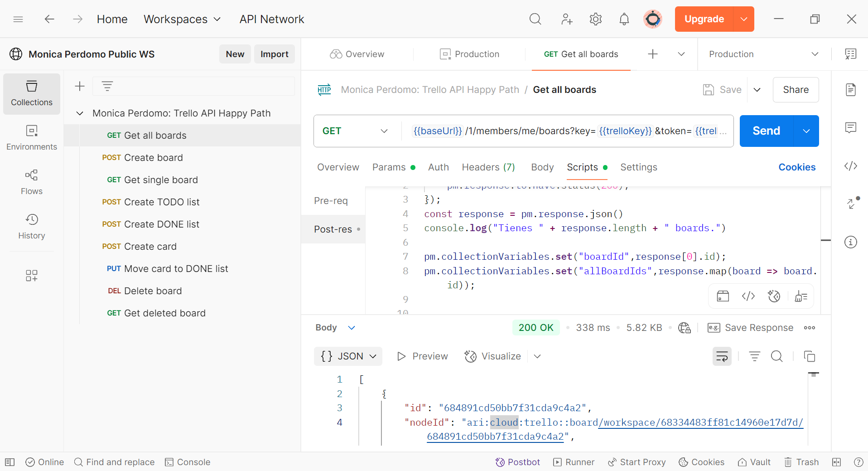
Task: Open the hamburger menu icon
Action: pos(18,19)
